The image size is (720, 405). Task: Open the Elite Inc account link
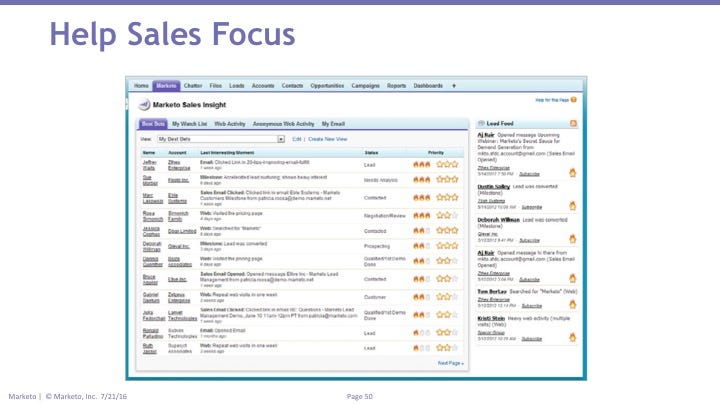pyautogui.click(x=177, y=279)
